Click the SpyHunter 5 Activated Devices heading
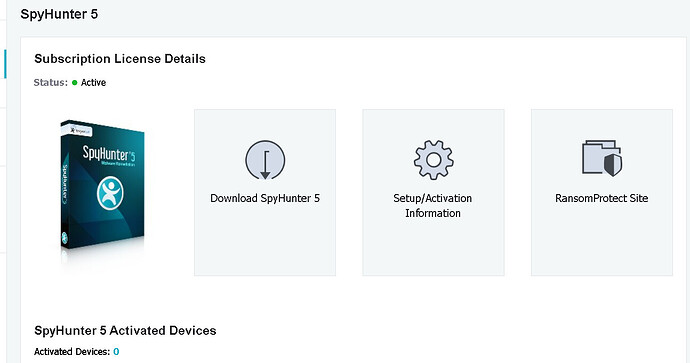 tap(125, 330)
